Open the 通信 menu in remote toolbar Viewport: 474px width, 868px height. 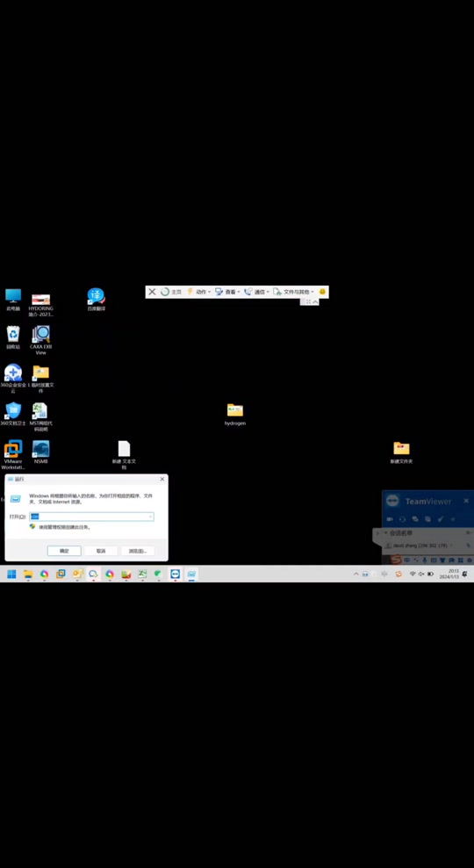[x=256, y=292]
